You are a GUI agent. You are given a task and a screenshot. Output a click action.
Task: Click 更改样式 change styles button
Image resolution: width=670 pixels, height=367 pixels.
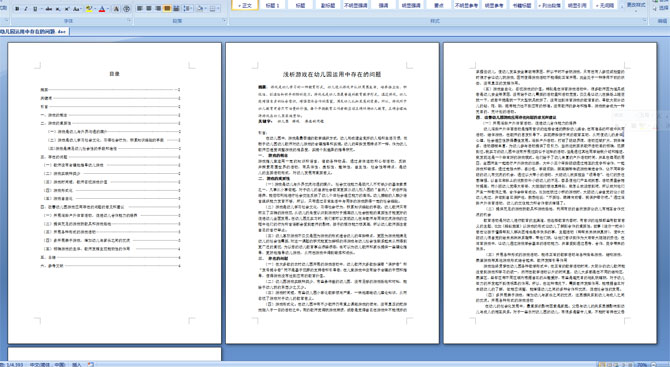click(x=636, y=6)
